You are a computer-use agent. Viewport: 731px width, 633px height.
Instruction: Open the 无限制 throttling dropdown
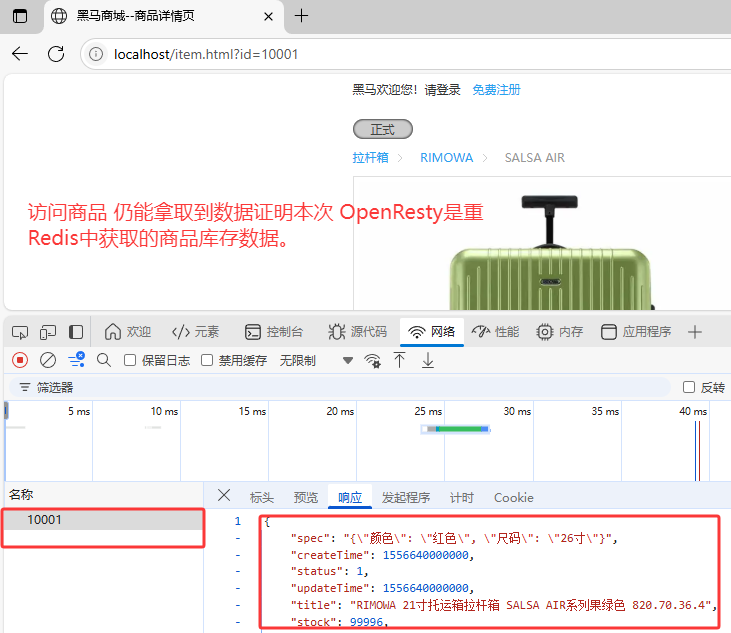pyautogui.click(x=316, y=360)
